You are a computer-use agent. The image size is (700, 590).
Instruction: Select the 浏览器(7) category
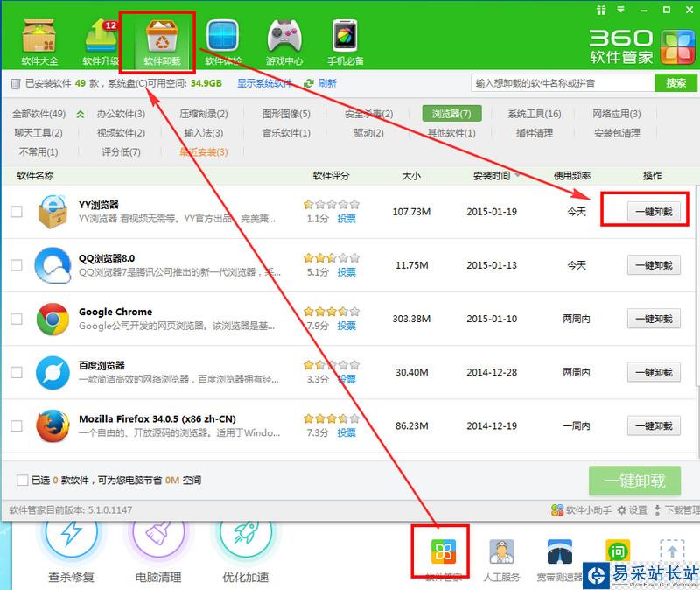[451, 114]
